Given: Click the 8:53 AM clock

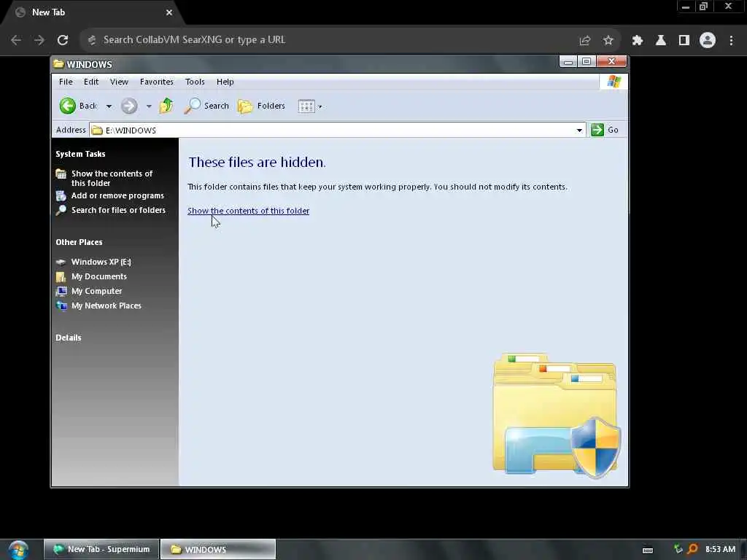Looking at the screenshot, I should coord(720,550).
